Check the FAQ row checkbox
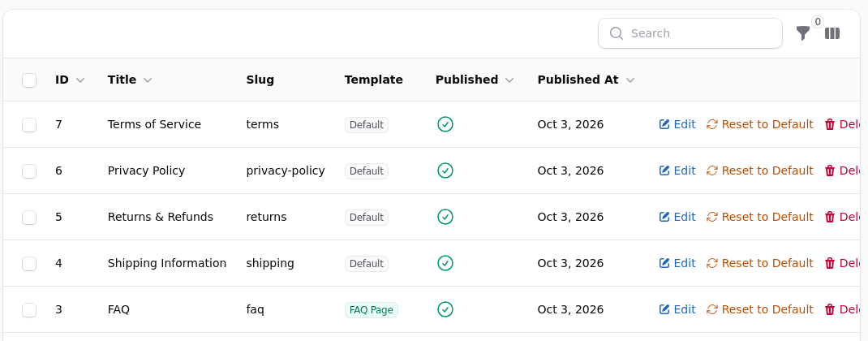This screenshot has height=341, width=868. click(x=29, y=310)
